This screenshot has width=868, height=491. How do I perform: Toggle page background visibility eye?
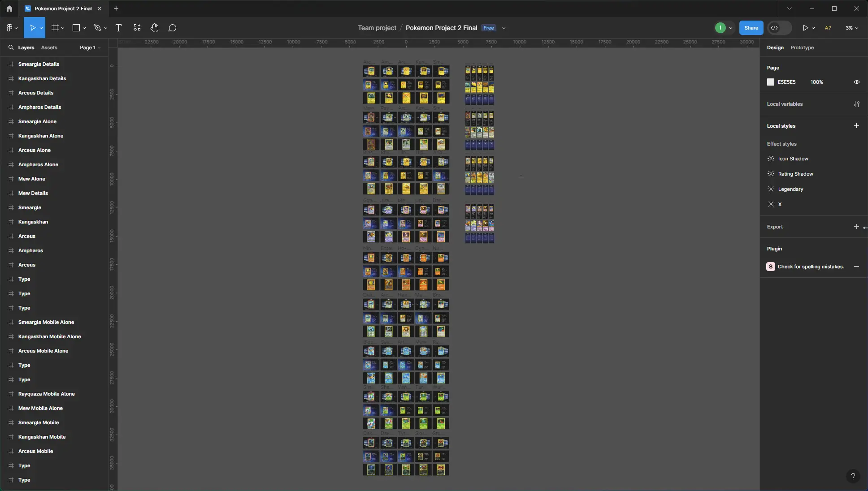[856, 82]
